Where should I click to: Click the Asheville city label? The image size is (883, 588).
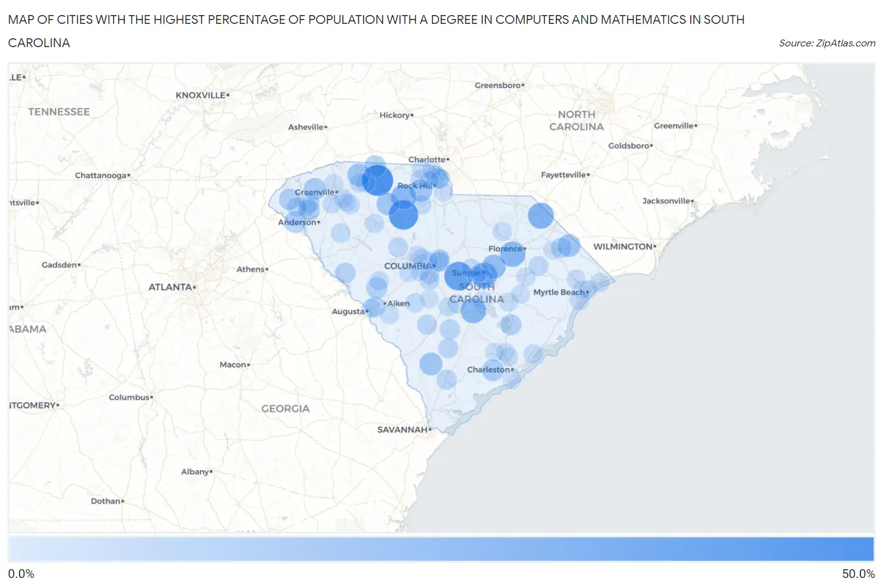(x=308, y=127)
